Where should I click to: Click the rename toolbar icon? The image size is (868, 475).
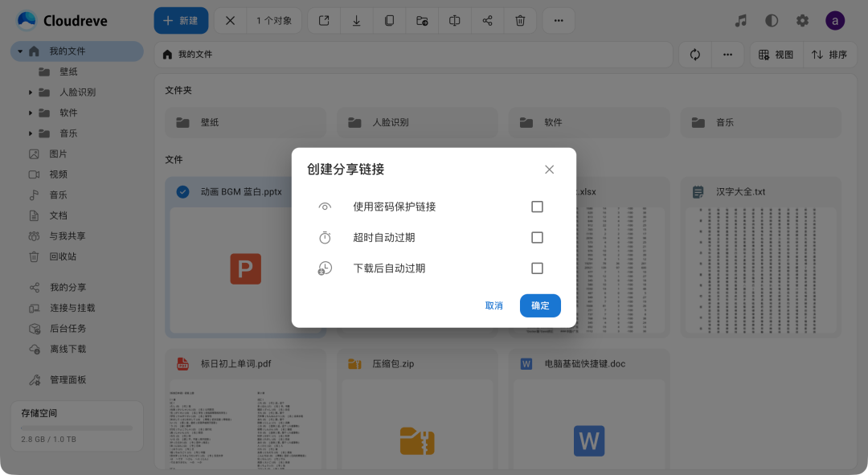click(454, 20)
